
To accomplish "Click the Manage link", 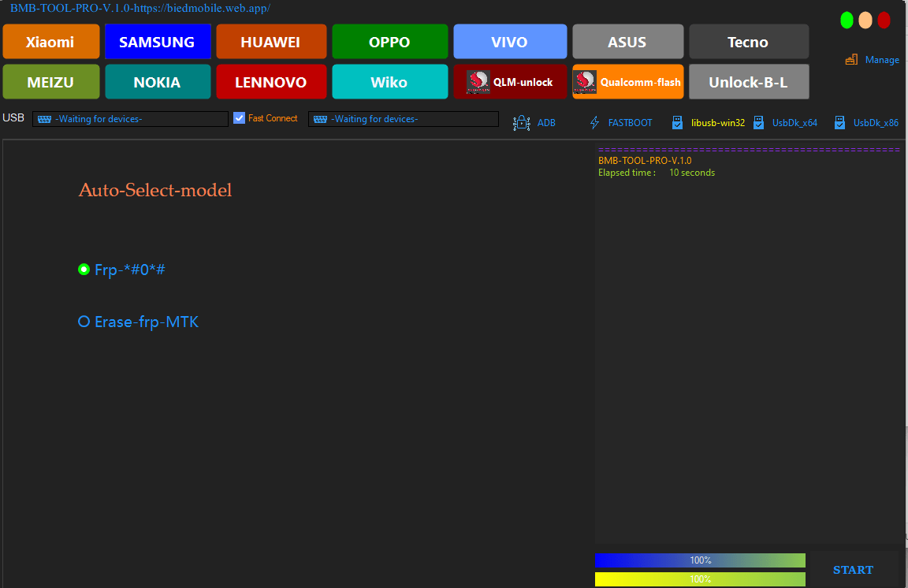I will coord(882,60).
